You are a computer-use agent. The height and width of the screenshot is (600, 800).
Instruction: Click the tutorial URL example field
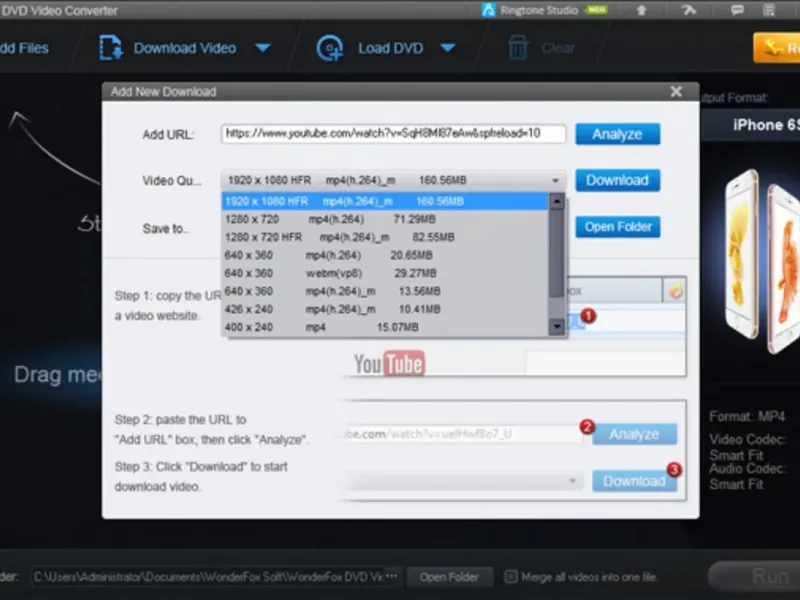(462, 434)
